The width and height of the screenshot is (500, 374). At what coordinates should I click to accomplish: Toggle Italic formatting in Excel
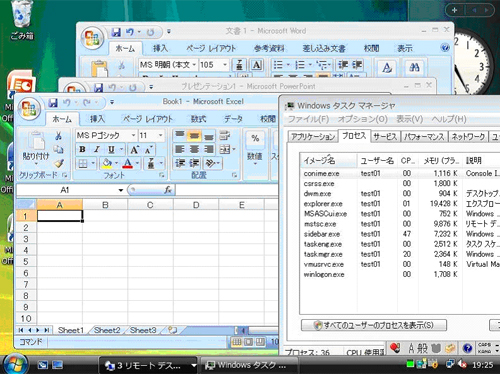[97, 149]
